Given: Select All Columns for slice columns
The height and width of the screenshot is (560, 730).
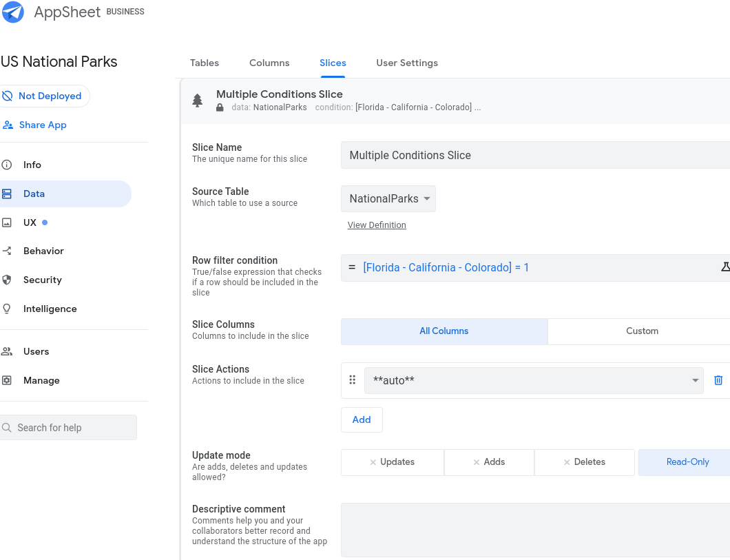Looking at the screenshot, I should coord(444,331).
